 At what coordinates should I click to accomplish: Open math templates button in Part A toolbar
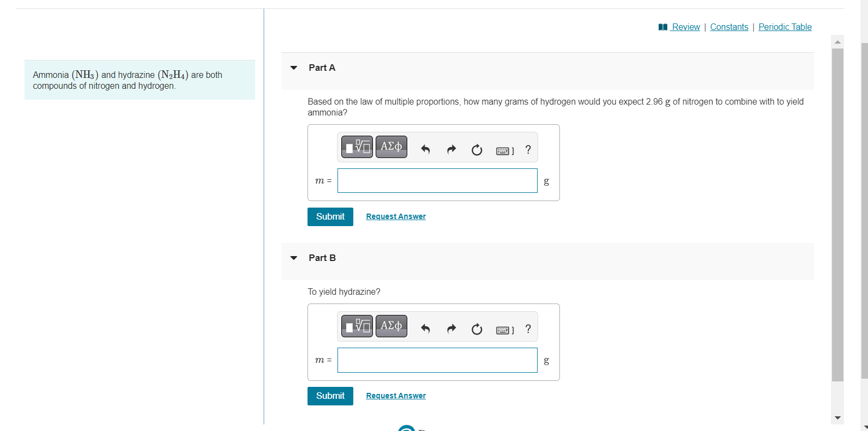[x=357, y=147]
